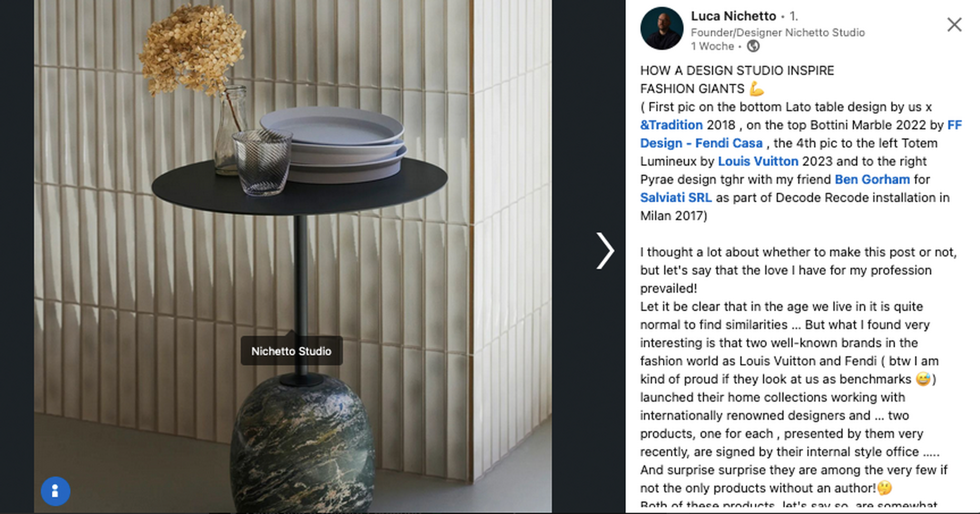This screenshot has height=514, width=980.
Task: Click the flexed bicep emoji in post
Action: 757,88
